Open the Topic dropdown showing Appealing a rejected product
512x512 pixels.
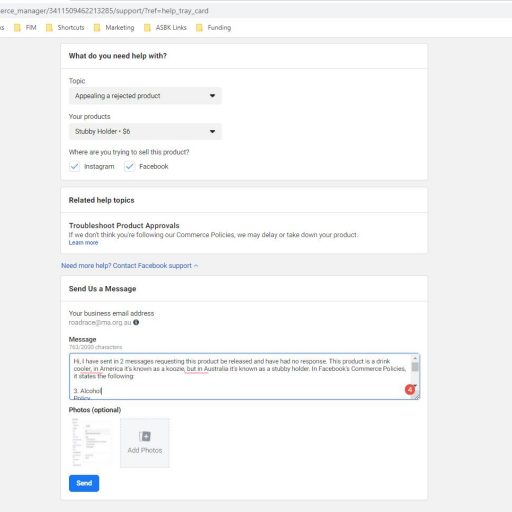click(145, 96)
